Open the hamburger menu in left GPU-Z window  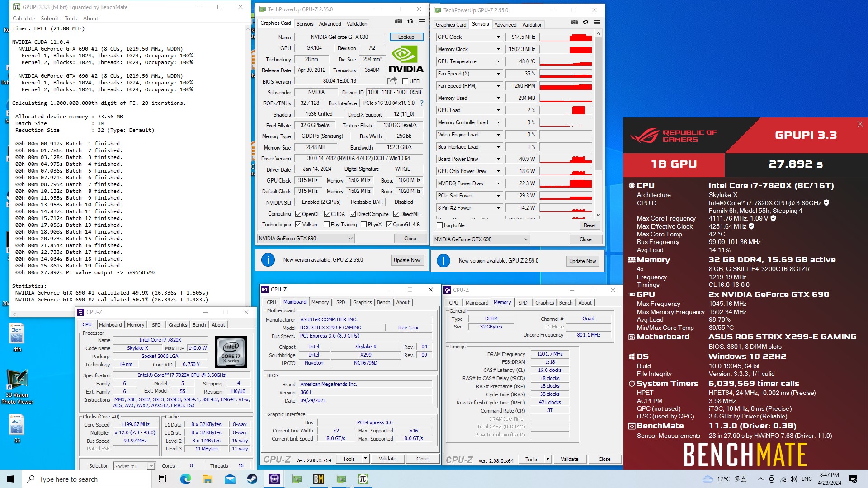click(422, 22)
